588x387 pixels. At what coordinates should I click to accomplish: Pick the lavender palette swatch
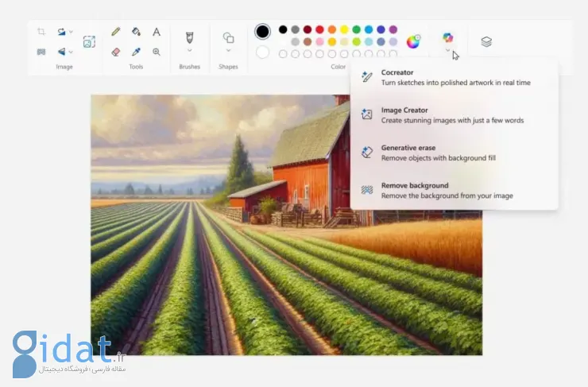(x=393, y=41)
